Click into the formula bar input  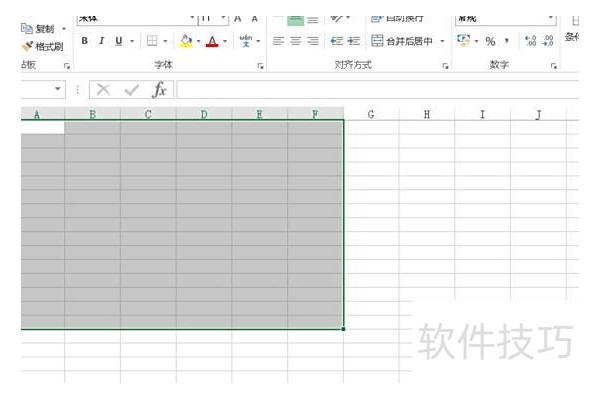377,90
